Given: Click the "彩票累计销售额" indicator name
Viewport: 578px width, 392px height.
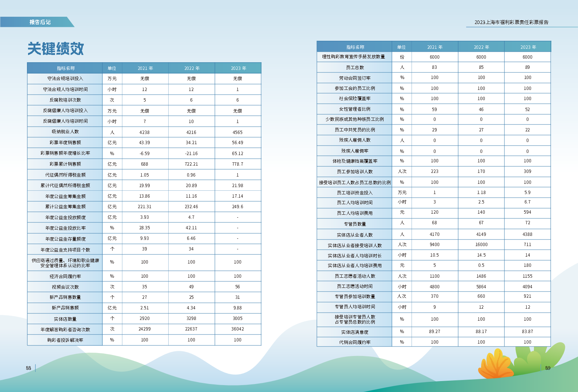Looking at the screenshot, I should [x=65, y=164].
